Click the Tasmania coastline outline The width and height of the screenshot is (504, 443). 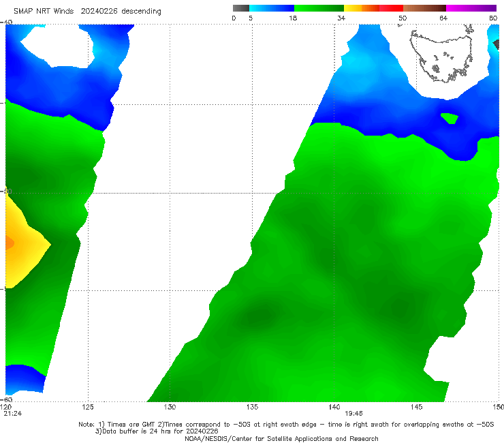point(442,55)
